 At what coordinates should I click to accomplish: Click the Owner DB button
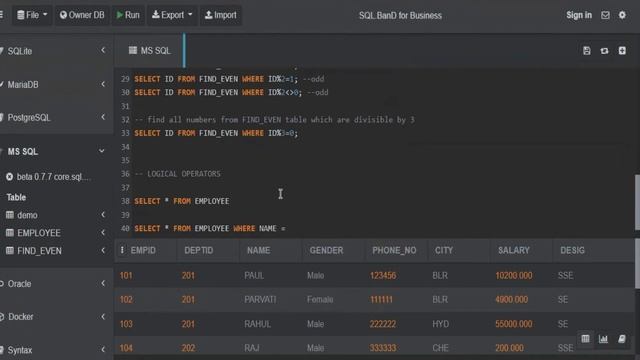pos(82,15)
